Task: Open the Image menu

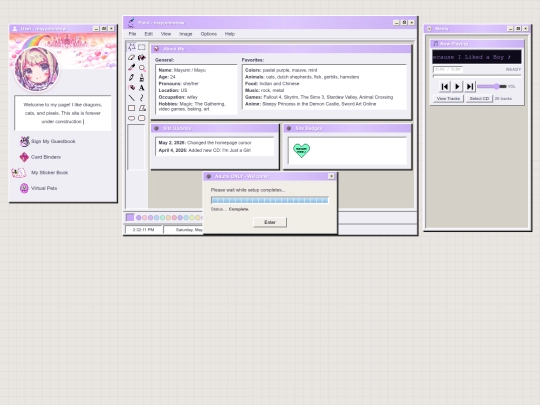Action: (186, 34)
